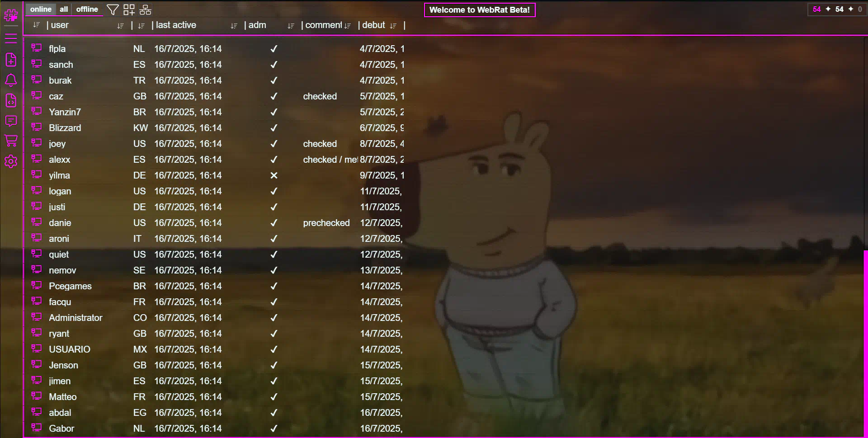This screenshot has height=438, width=868.
Task: Click the adm column header label
Action: [x=257, y=25]
